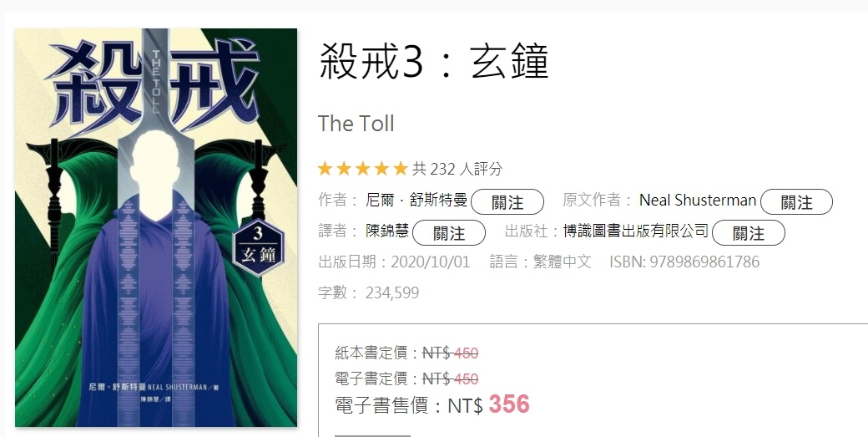868x437 pixels.
Task: Click the book cover thumbnail
Action: click(x=156, y=227)
